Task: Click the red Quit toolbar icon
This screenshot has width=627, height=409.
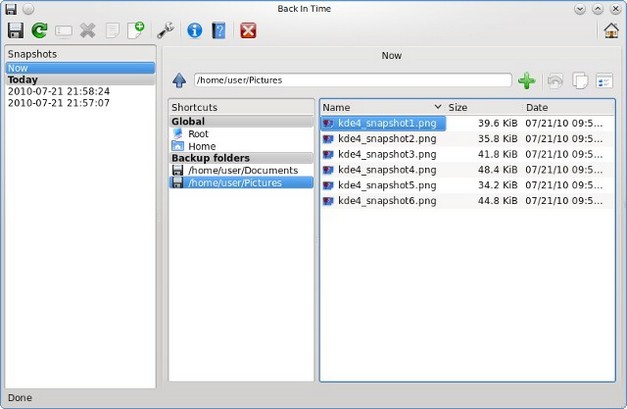Action: (x=248, y=30)
